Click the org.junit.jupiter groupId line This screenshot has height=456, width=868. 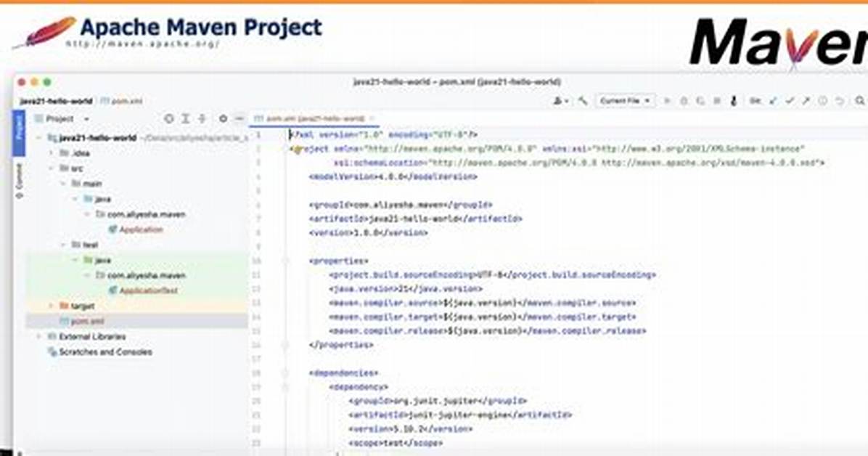438,401
